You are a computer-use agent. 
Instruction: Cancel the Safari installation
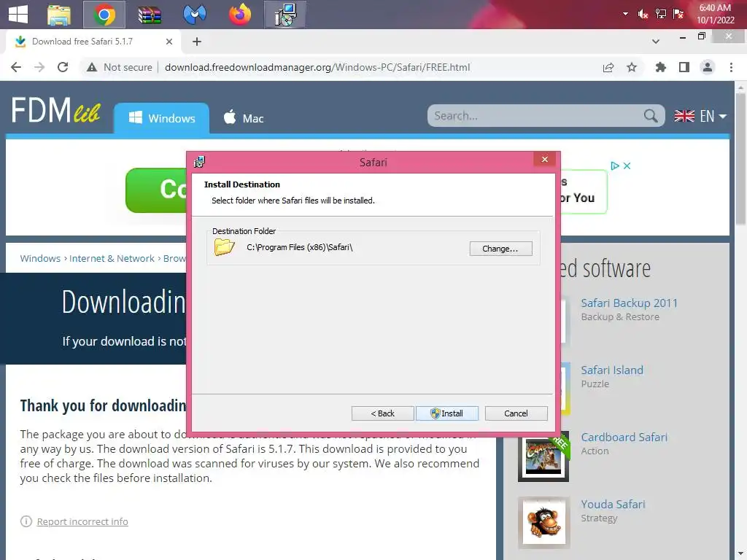click(x=516, y=413)
